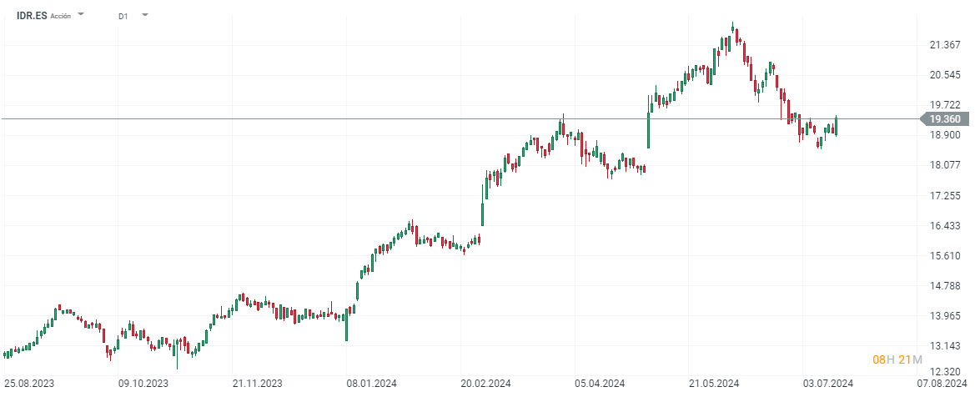Click the IDR.ES ticker name

(32, 16)
